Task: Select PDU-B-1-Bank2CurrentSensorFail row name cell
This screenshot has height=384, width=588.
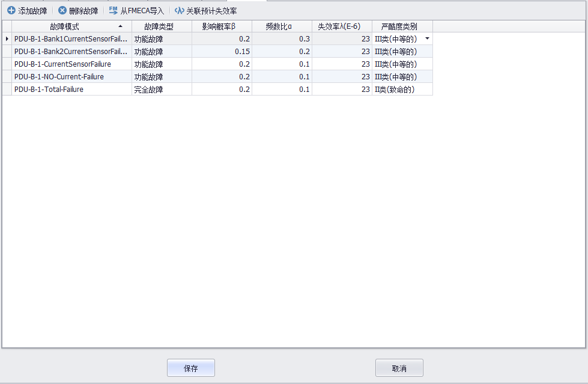Action: (71, 51)
